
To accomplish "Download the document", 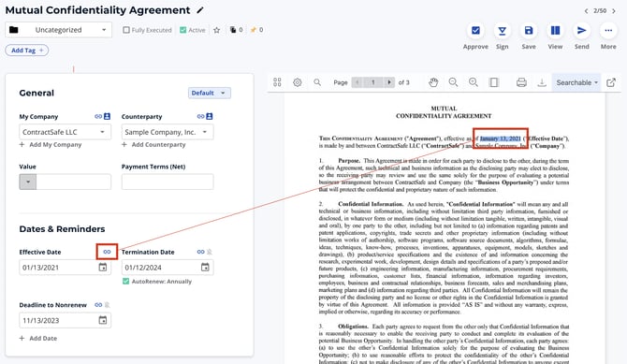I will (542, 82).
